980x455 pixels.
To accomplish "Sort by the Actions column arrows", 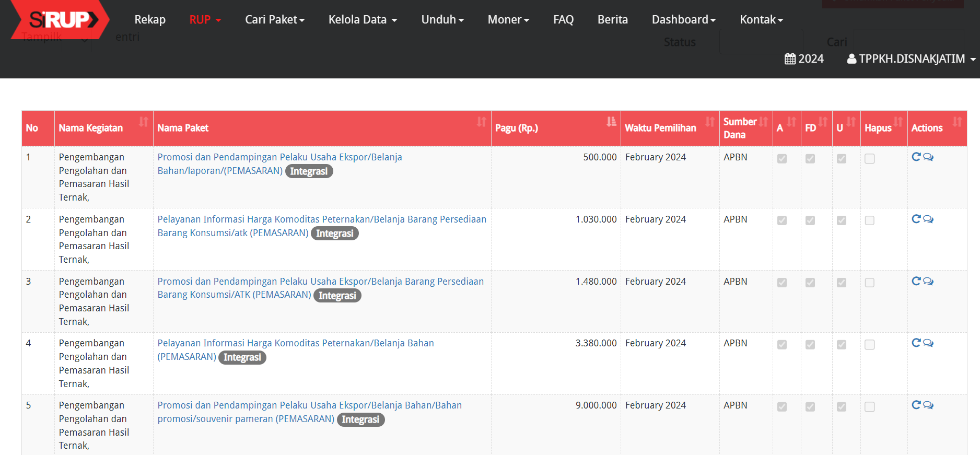I will [957, 122].
